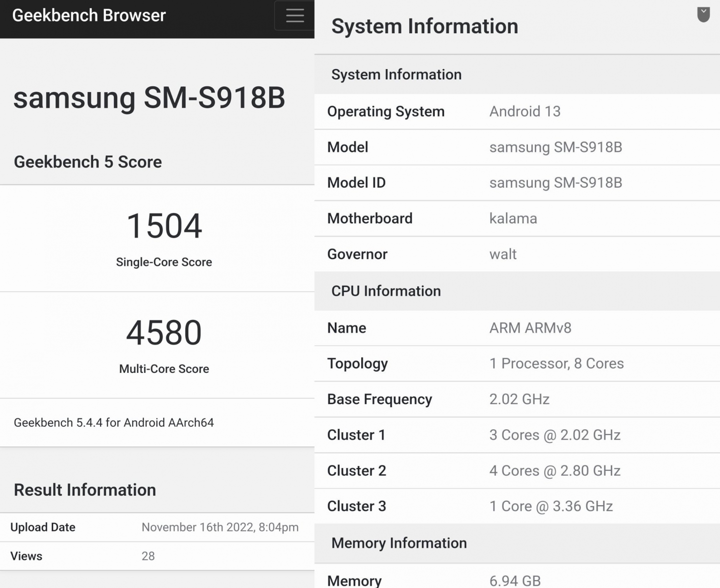Click the shield icon at top right
This screenshot has width=720, height=588.
pyautogui.click(x=703, y=15)
